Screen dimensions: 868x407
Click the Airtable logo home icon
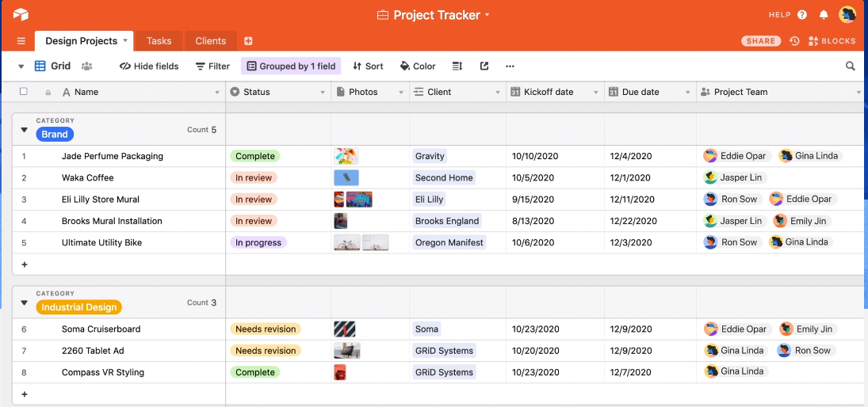coord(21,15)
